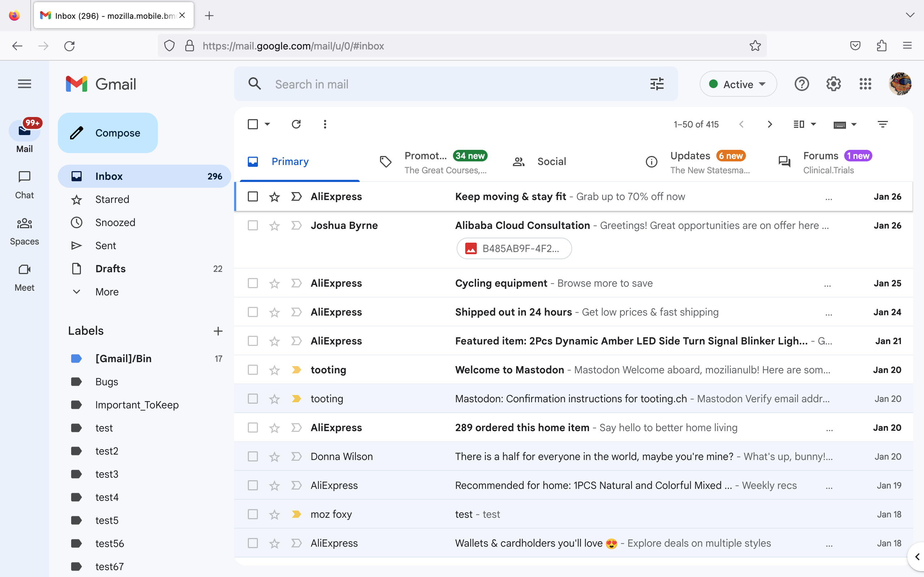The image size is (924, 577).
Task: Go to the next page of emails
Action: 769,124
